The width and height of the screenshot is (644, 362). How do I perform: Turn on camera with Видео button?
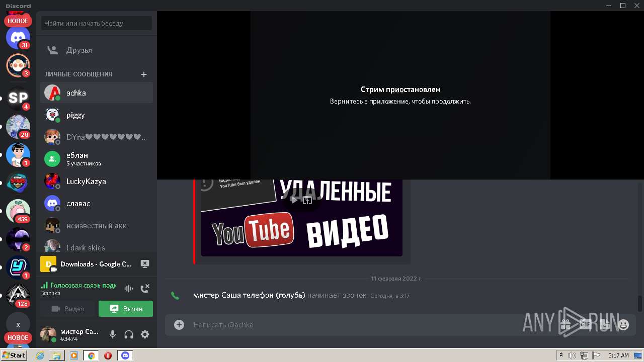tap(67, 309)
